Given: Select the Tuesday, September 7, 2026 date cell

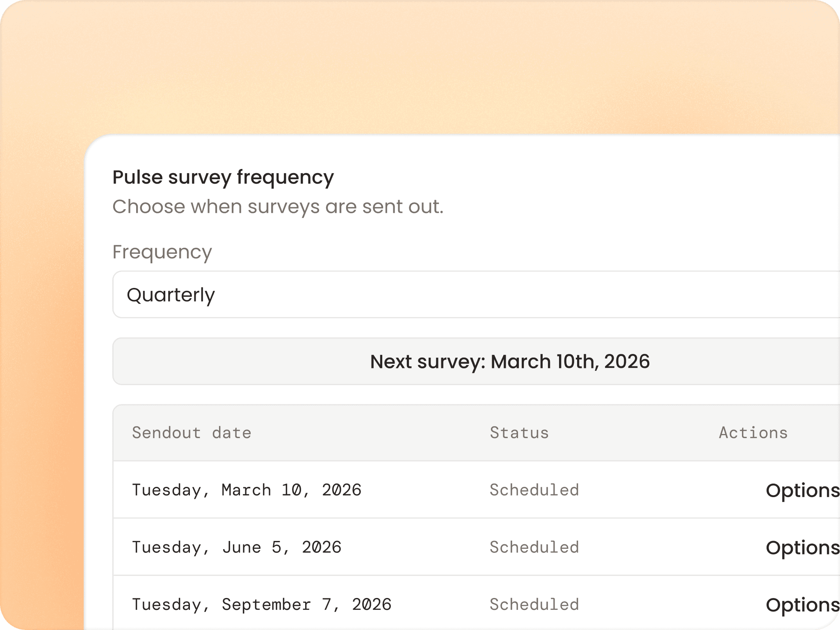Looking at the screenshot, I should (x=262, y=605).
